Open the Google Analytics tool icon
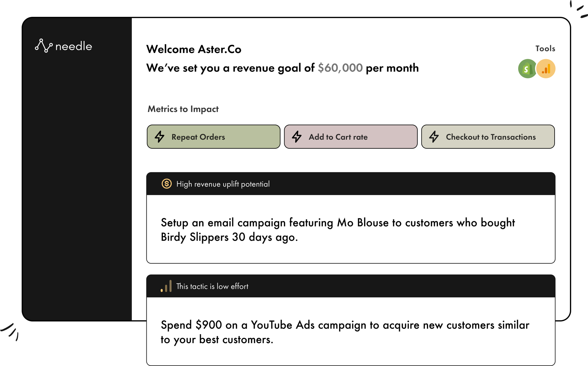 [x=546, y=69]
